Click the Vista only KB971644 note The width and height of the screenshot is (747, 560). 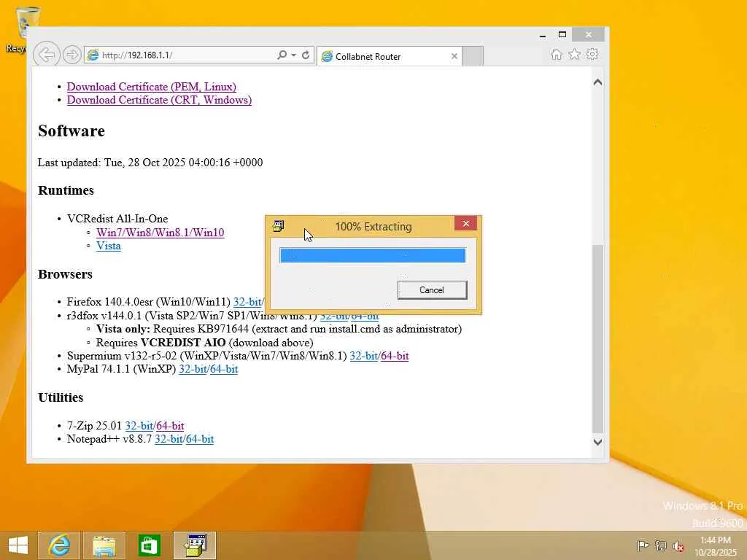click(279, 329)
